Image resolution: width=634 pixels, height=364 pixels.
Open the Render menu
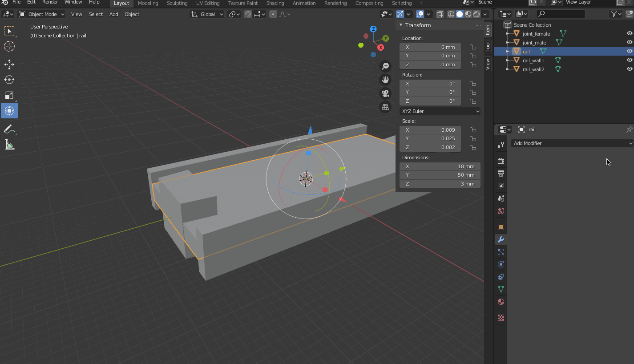coord(50,2)
